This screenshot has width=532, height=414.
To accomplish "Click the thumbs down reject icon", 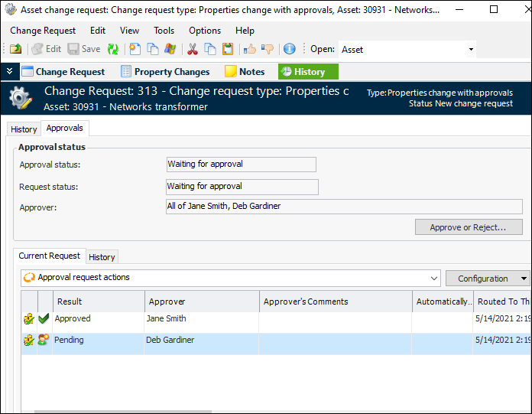I will 267,49.
